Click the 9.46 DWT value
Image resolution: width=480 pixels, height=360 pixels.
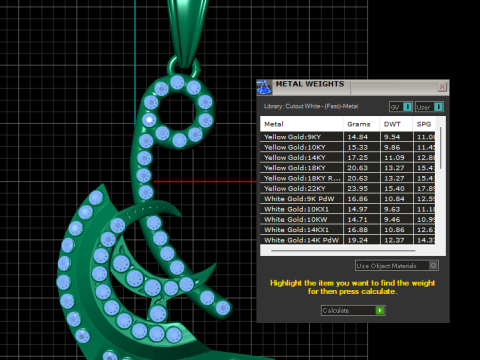[x=392, y=219]
